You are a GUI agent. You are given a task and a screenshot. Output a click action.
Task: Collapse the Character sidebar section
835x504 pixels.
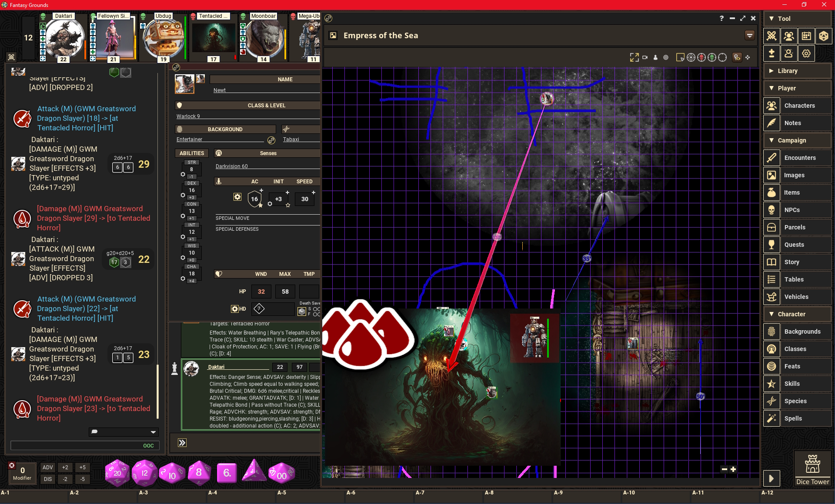pyautogui.click(x=797, y=314)
